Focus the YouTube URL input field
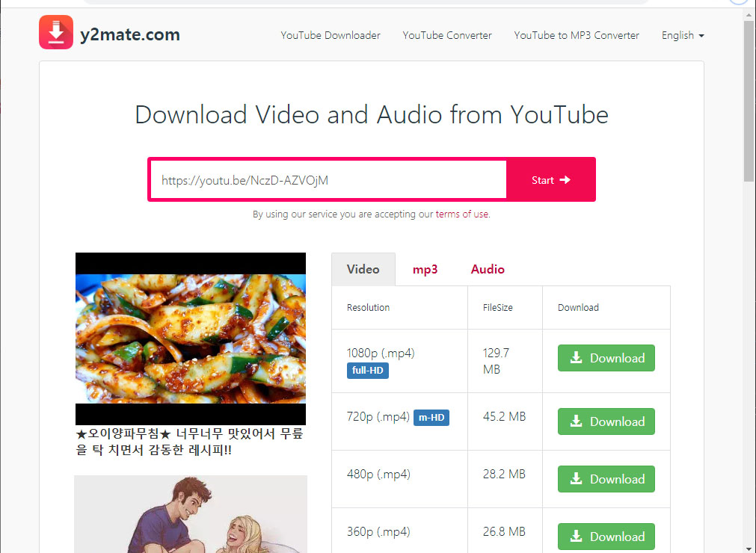756x553 pixels. (x=328, y=179)
